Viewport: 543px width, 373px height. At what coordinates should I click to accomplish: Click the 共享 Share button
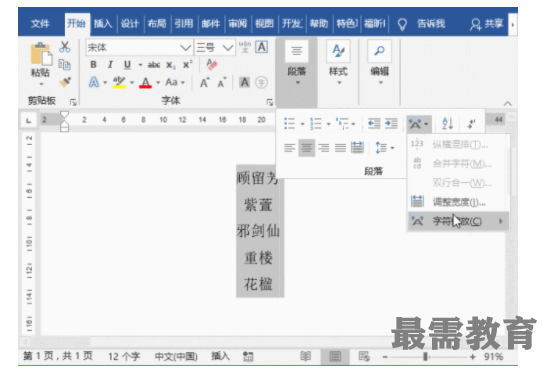[x=486, y=24]
